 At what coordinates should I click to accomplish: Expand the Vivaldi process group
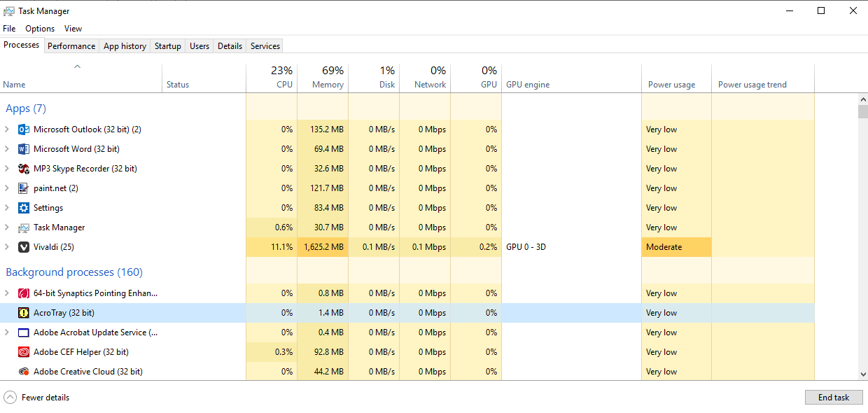[x=7, y=247]
